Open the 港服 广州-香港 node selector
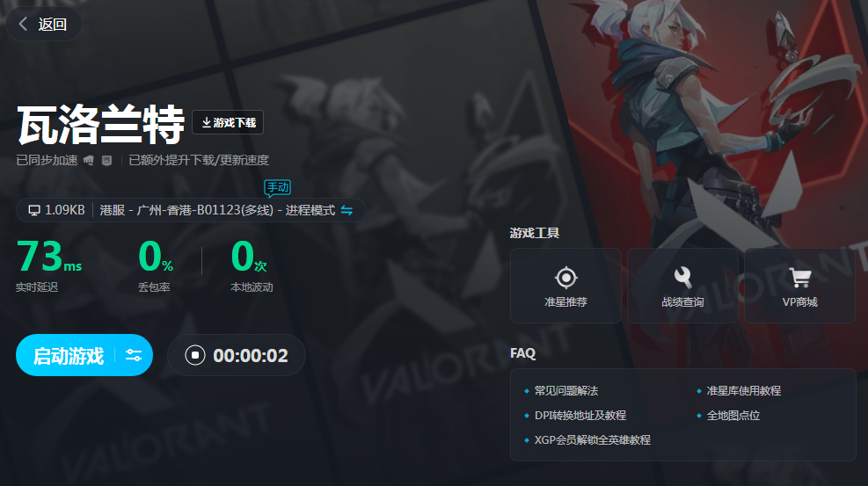Screen dimensions: 868x486 point(217,210)
